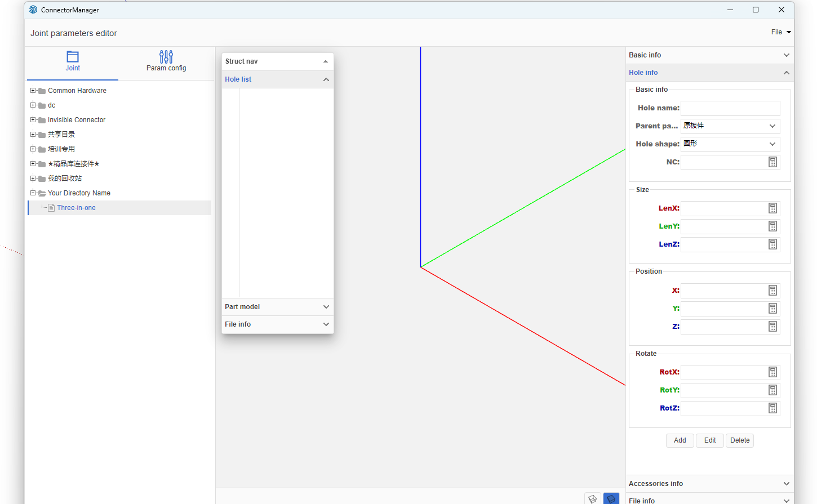This screenshot has width=817, height=504.
Task: Toggle the solid shaded view mode
Action: pyautogui.click(x=611, y=498)
